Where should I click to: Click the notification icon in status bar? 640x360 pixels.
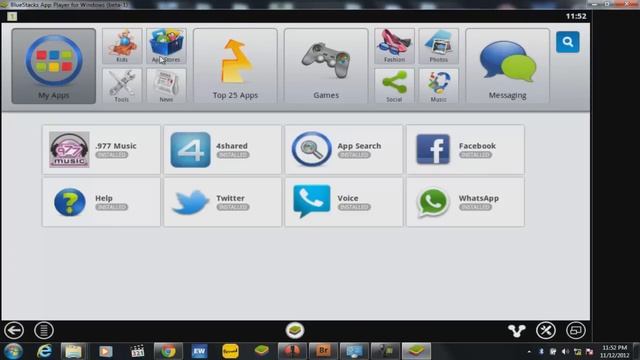12,16
